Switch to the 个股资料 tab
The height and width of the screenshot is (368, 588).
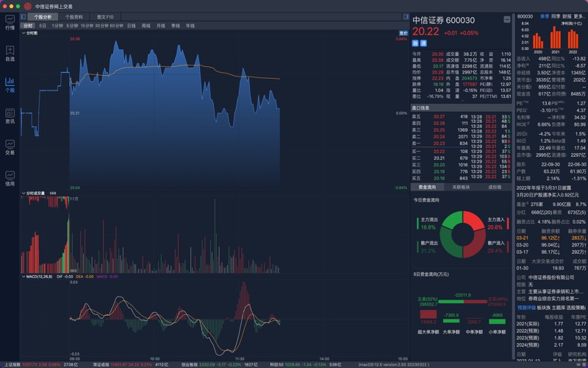(x=74, y=16)
